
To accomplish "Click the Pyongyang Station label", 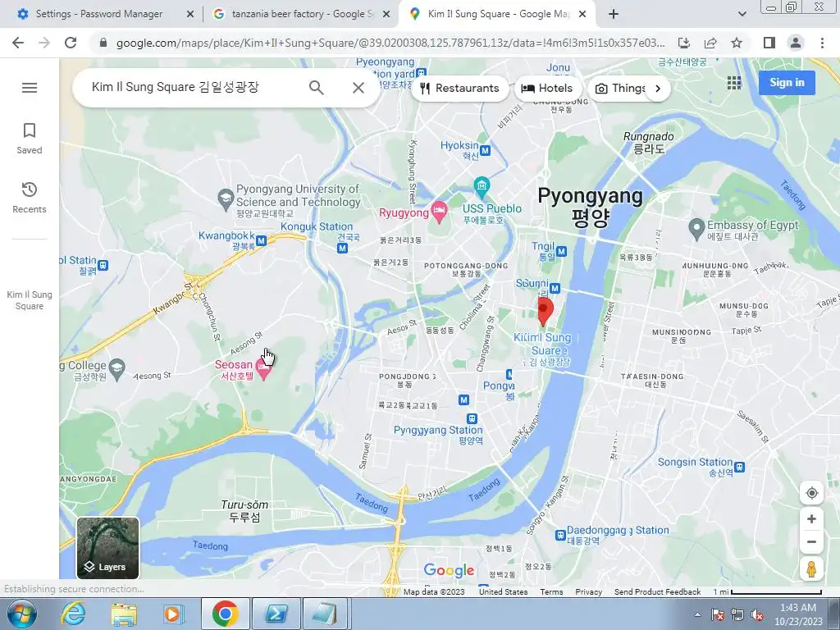I will tap(438, 430).
